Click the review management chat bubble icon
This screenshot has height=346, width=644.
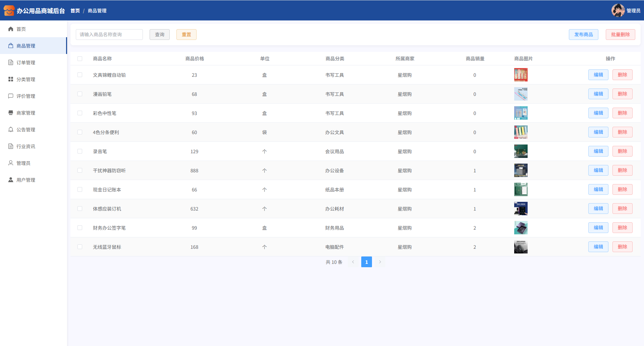pyautogui.click(x=11, y=96)
